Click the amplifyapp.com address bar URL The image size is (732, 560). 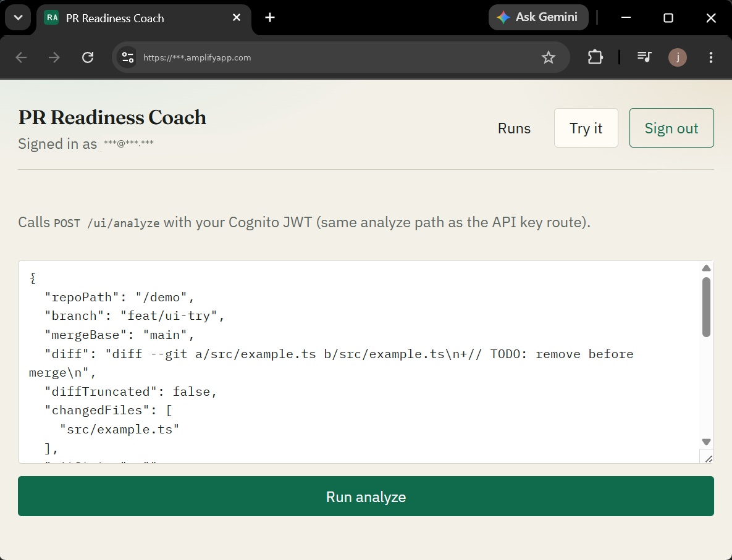[x=197, y=57]
